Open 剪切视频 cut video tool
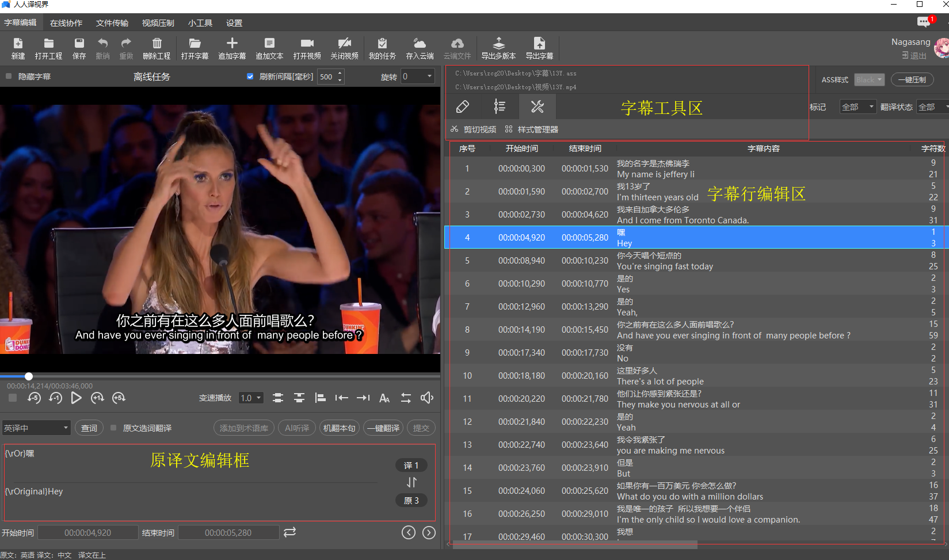 (473, 129)
